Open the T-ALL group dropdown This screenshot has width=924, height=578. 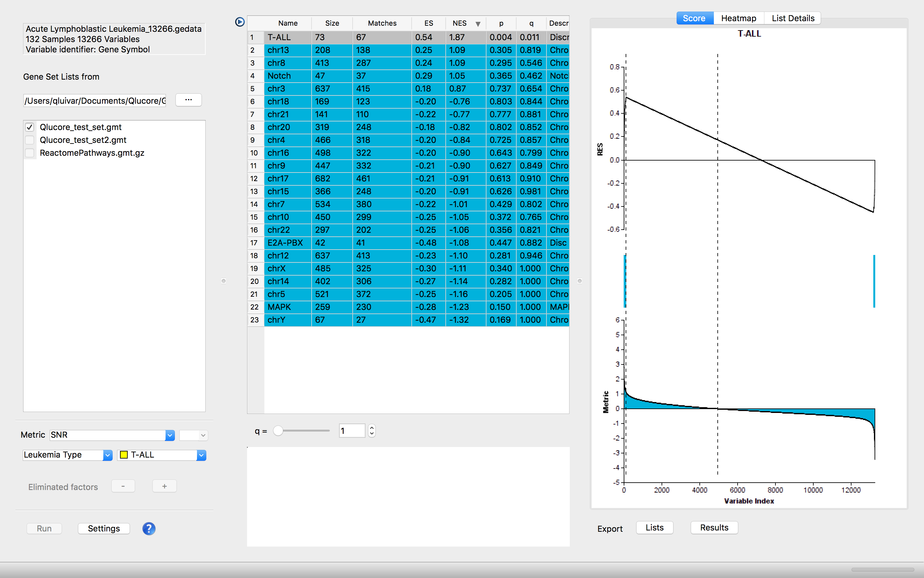pyautogui.click(x=201, y=455)
